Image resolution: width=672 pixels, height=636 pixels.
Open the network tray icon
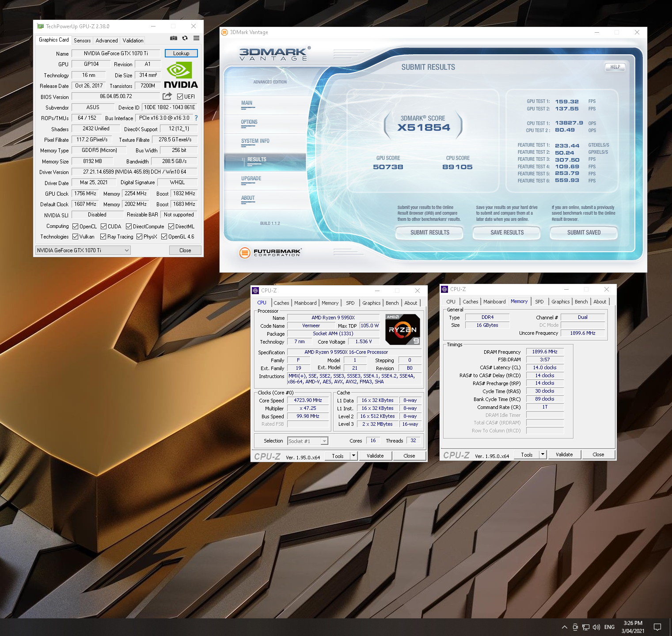[x=586, y=627]
